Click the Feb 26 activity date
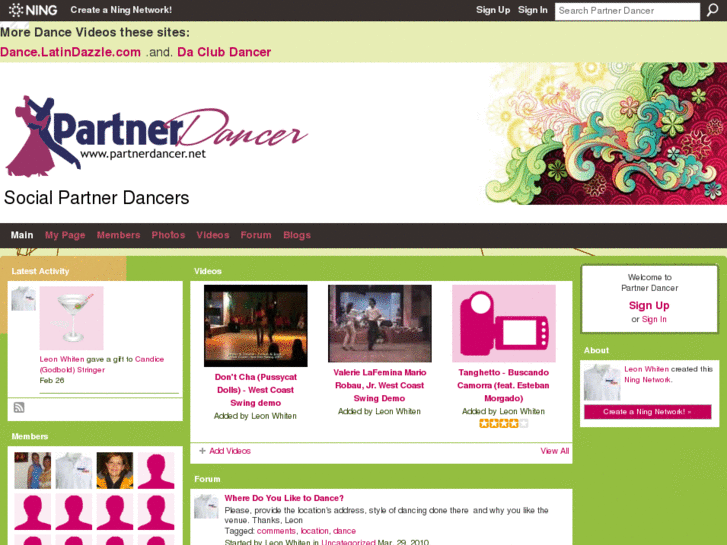The height and width of the screenshot is (545, 727). coord(52,381)
